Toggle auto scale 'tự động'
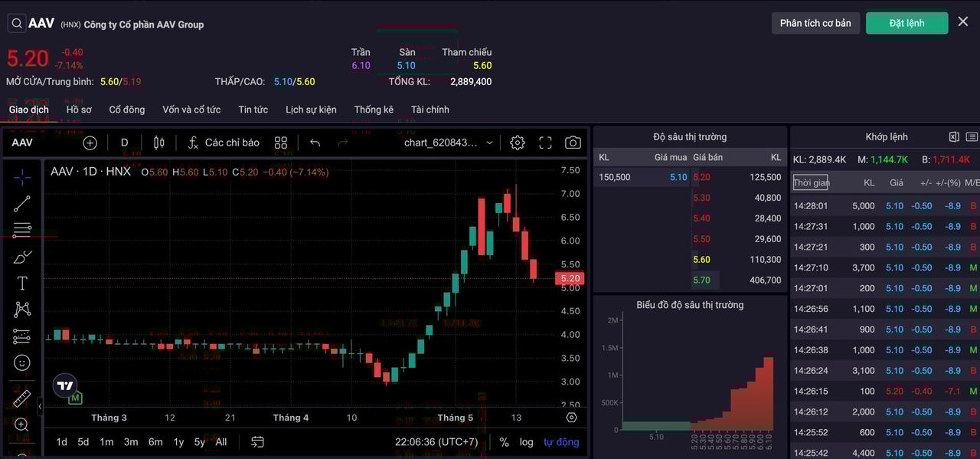The image size is (980, 459). (x=561, y=442)
